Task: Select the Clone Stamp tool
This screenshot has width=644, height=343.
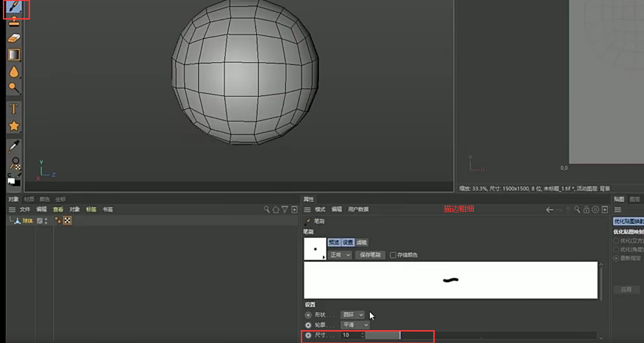Action: (14, 21)
